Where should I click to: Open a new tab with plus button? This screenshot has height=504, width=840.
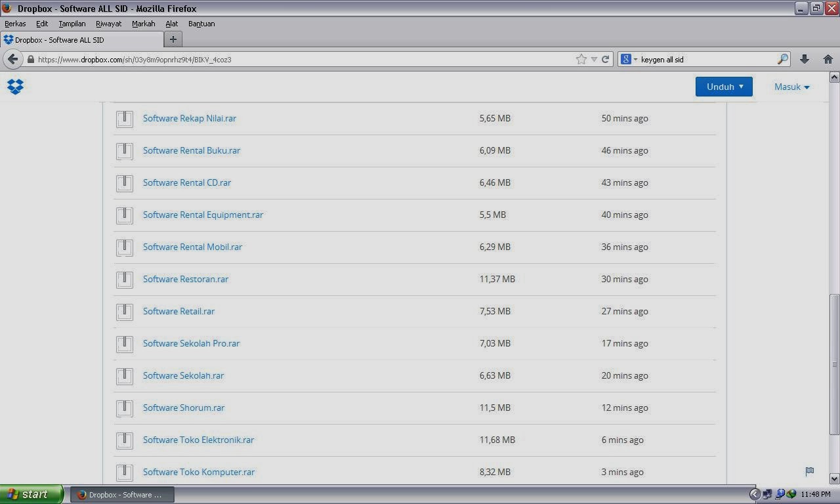tap(173, 39)
